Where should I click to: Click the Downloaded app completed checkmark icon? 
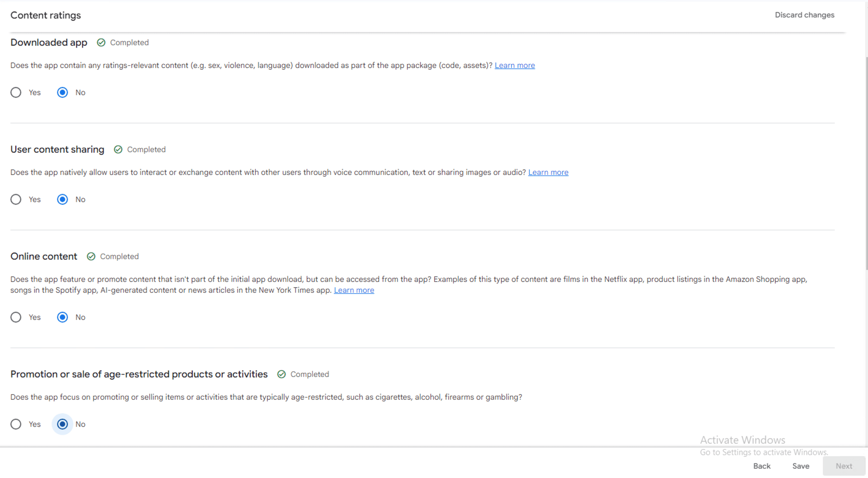pyautogui.click(x=101, y=42)
